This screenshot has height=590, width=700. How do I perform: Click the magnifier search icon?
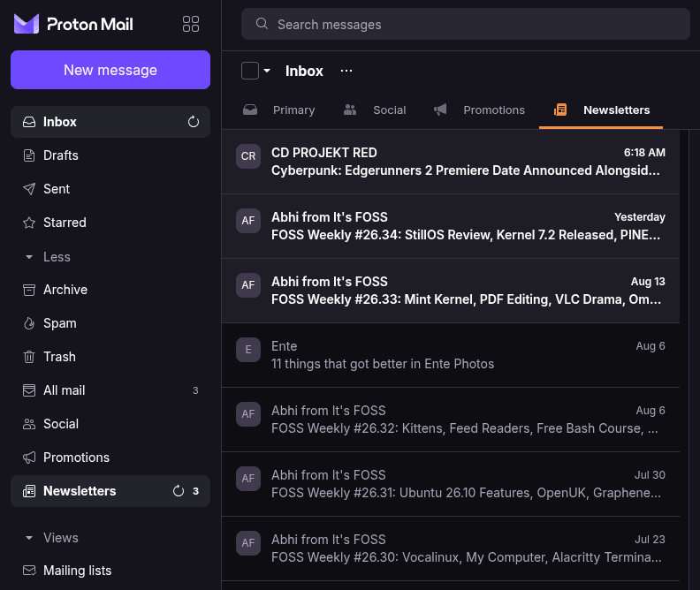(x=262, y=24)
